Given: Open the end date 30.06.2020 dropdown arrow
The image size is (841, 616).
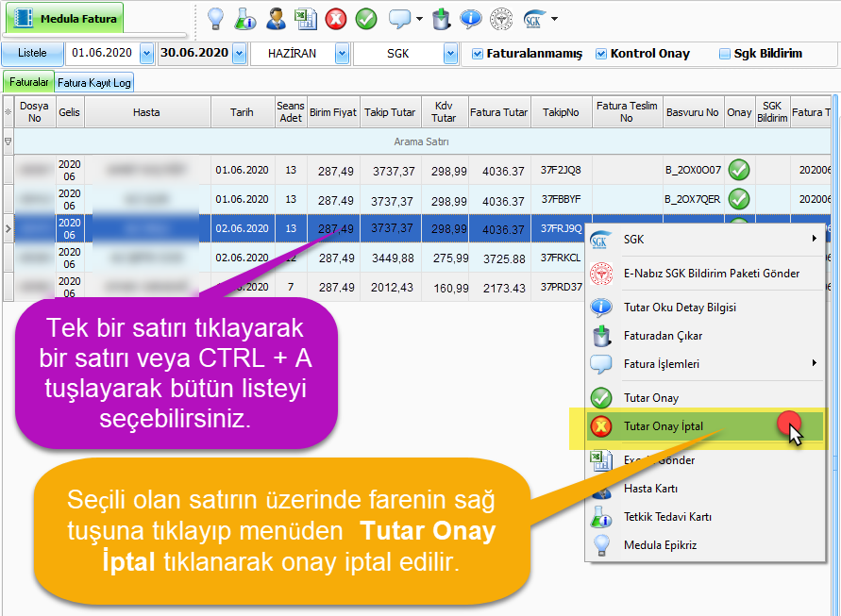Looking at the screenshot, I should tap(240, 54).
